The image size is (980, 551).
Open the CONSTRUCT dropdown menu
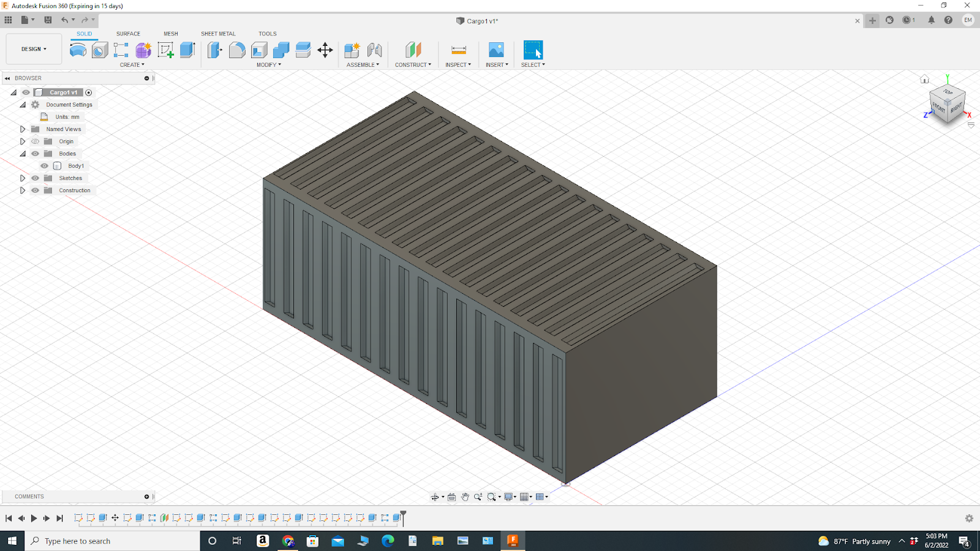[x=413, y=65]
